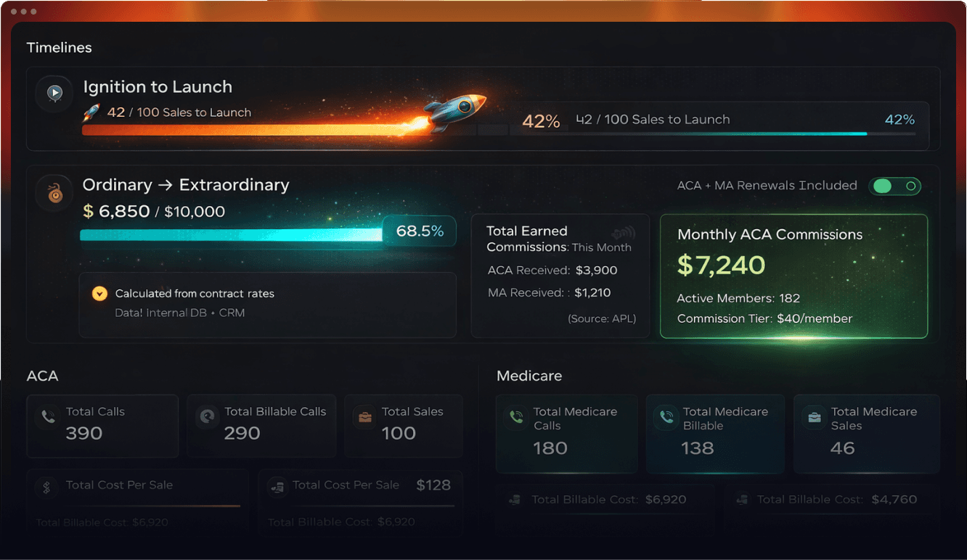Click the briefcase icon on Total Medicare Sales

coord(815,417)
